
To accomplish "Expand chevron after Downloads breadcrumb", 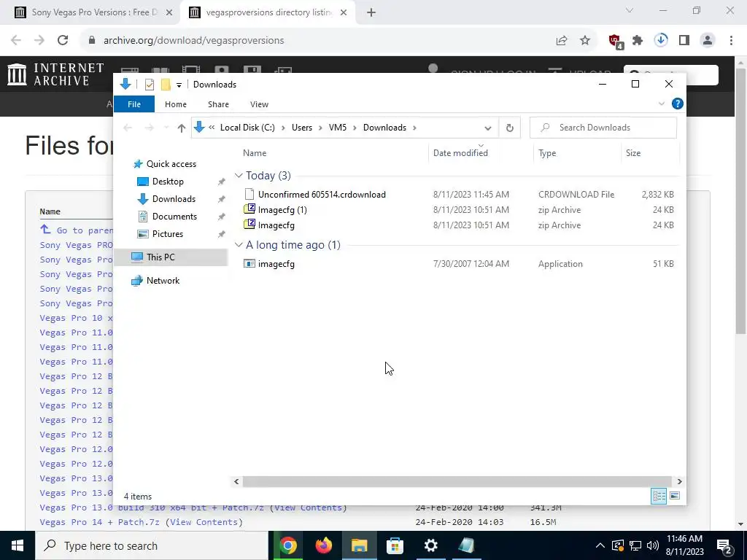I will coord(414,128).
